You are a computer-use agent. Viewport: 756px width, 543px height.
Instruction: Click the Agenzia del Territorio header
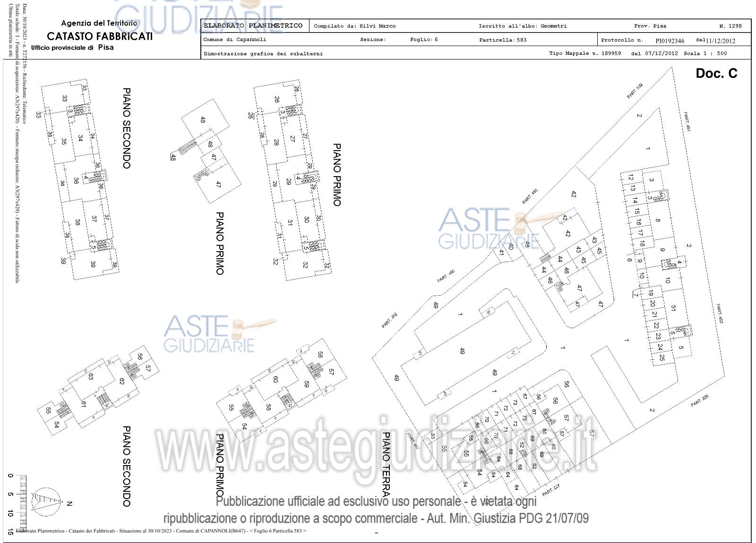coord(99,23)
